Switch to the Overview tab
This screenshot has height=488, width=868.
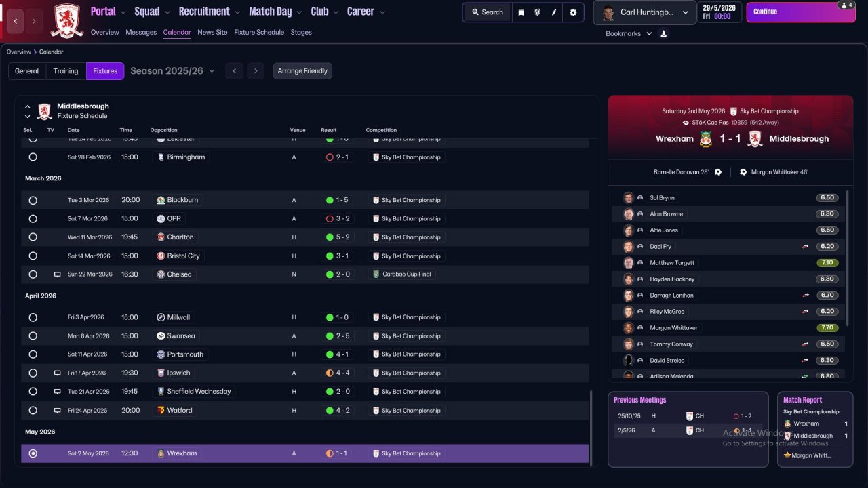[x=104, y=33]
